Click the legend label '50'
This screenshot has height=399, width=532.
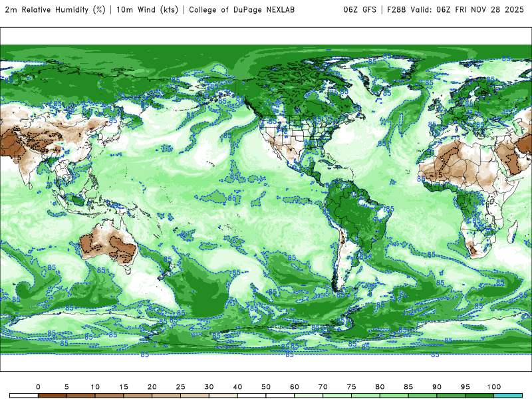coord(266,387)
